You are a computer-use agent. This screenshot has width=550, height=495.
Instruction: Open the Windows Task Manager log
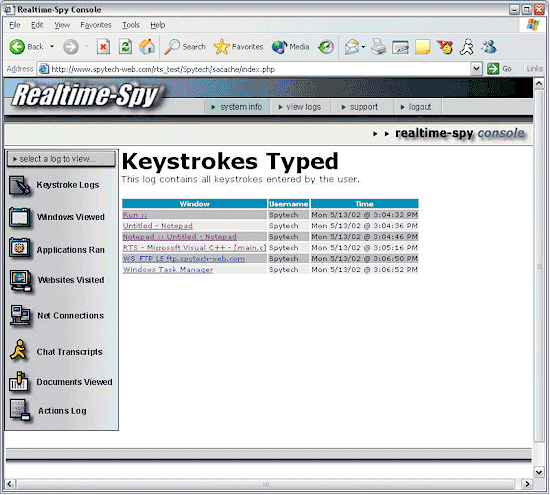[x=168, y=269]
